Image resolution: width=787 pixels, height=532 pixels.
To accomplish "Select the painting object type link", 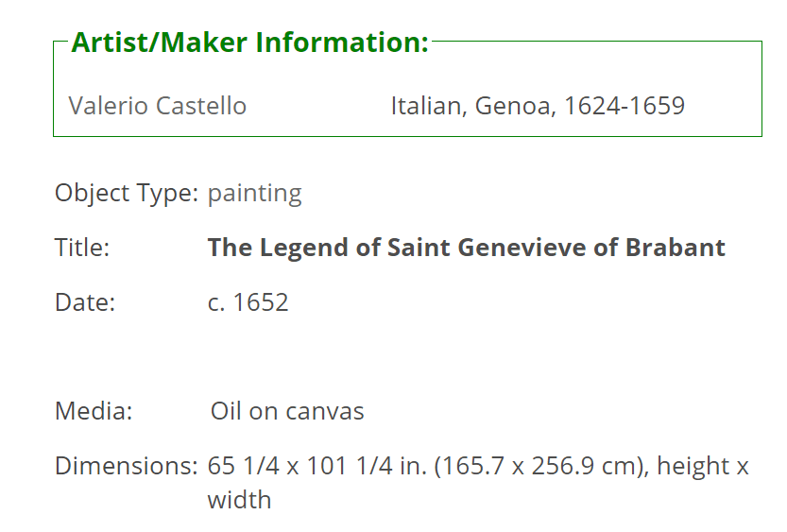I will [x=255, y=194].
